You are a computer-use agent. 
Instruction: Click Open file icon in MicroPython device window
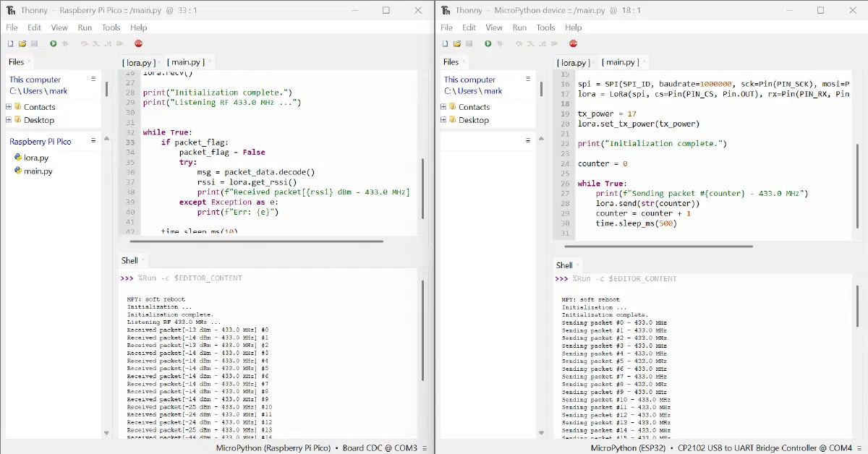click(x=457, y=44)
